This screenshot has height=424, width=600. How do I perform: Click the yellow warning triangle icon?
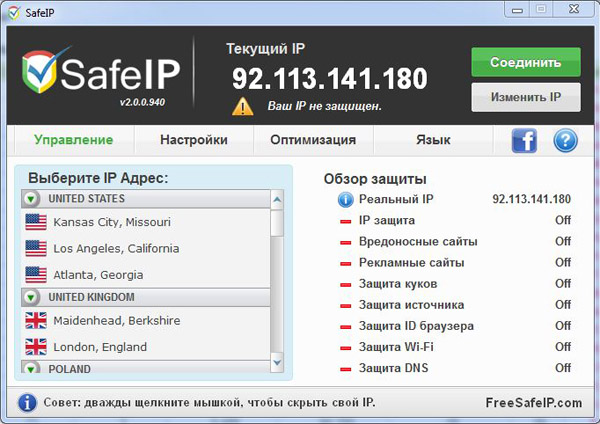[x=242, y=105]
